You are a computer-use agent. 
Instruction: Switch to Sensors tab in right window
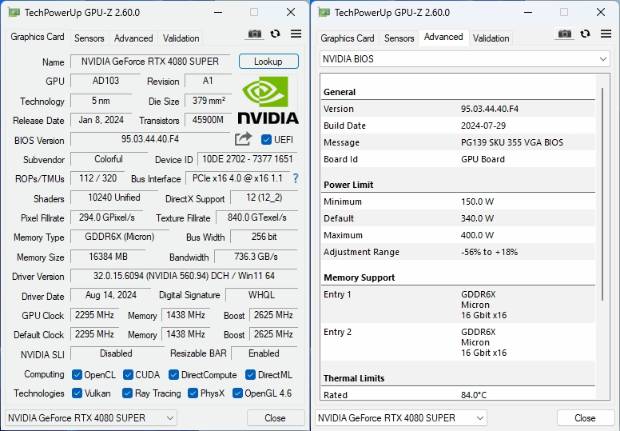coord(399,38)
